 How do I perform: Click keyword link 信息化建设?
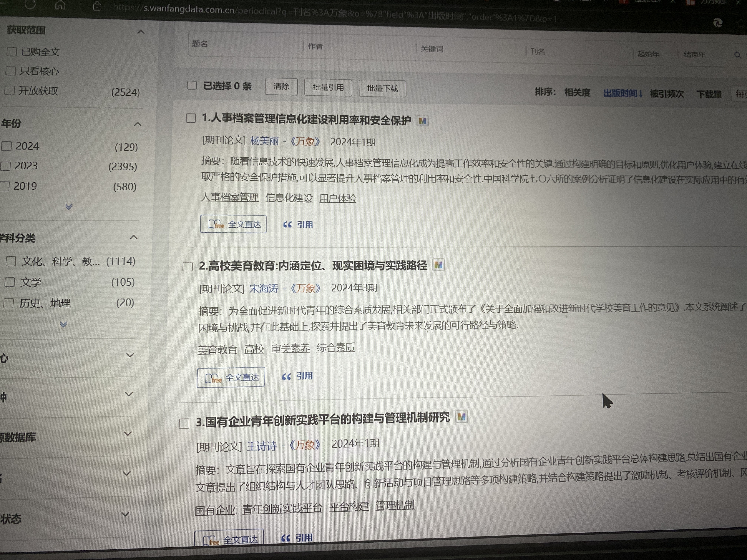click(x=289, y=197)
